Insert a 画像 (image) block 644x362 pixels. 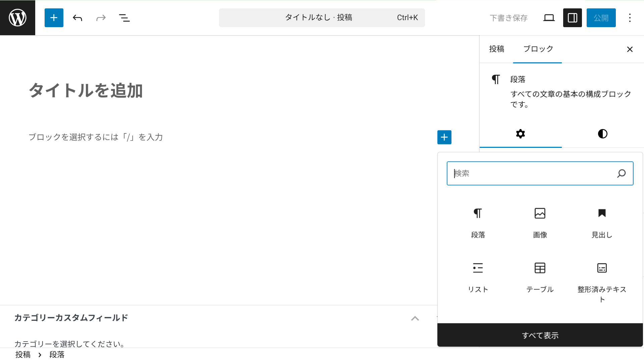click(540, 221)
